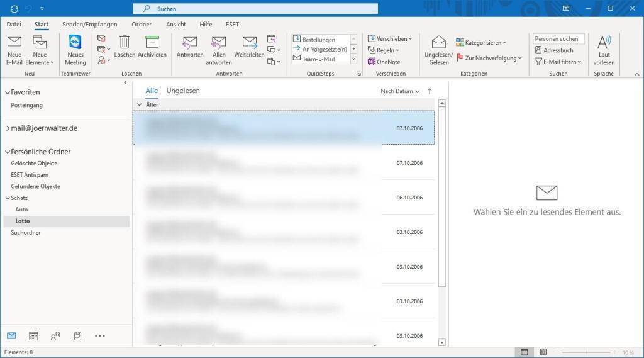Toggle Ungelesen/Gelesen status
Viewport: 644px width, 358px height.
[x=438, y=43]
